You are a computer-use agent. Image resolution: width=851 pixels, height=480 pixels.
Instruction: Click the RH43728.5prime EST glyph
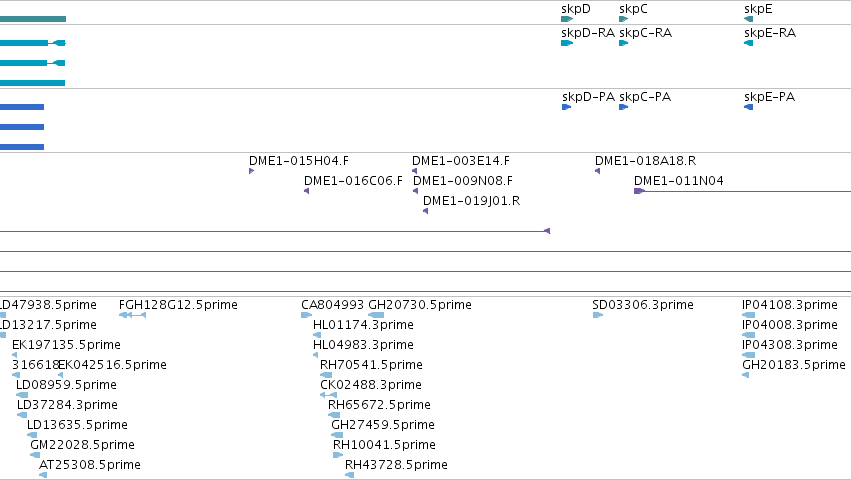[350, 475]
